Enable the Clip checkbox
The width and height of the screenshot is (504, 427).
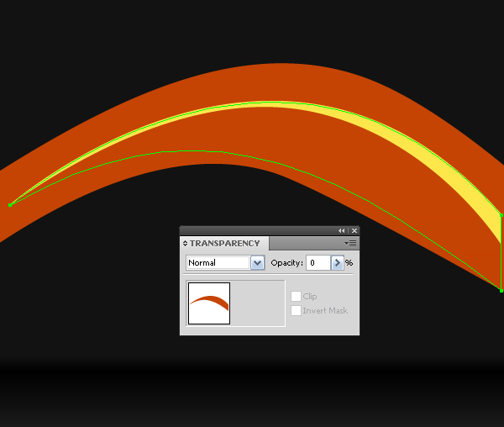[x=296, y=296]
